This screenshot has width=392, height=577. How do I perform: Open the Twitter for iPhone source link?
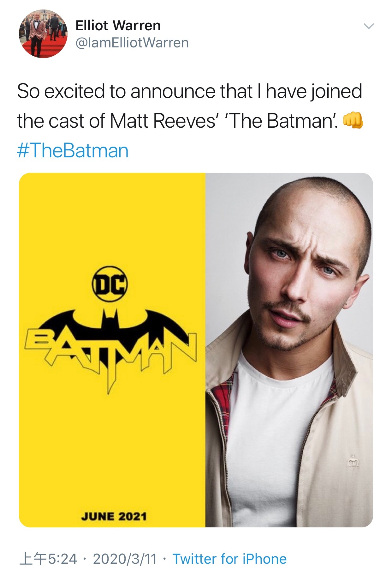(229, 559)
